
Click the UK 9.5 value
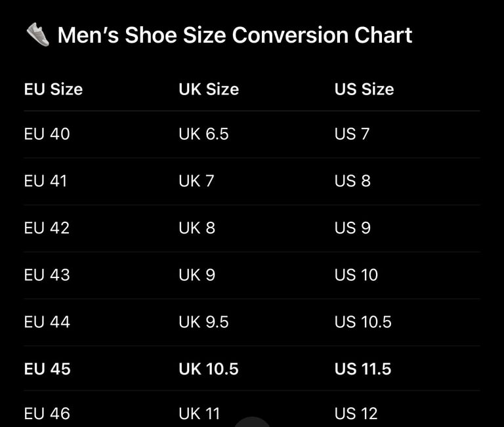(x=203, y=322)
